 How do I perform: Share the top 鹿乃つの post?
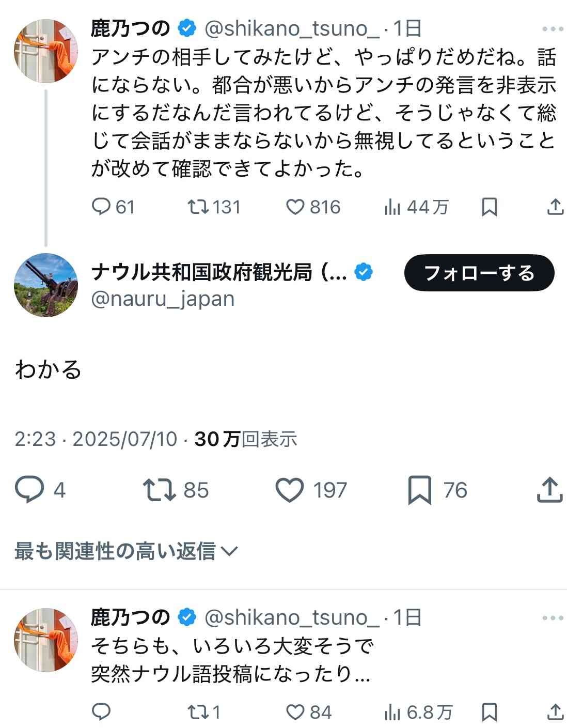(x=555, y=207)
